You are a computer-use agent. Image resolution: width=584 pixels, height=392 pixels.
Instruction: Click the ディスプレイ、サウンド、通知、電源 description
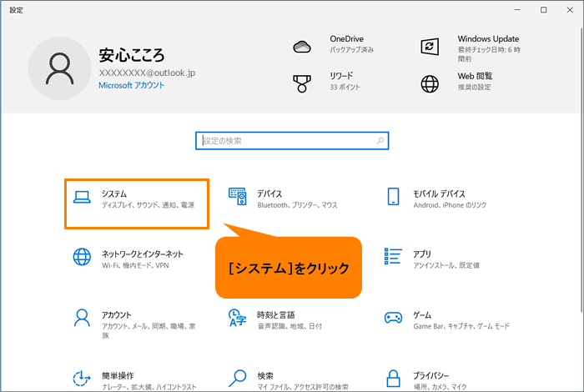point(149,205)
